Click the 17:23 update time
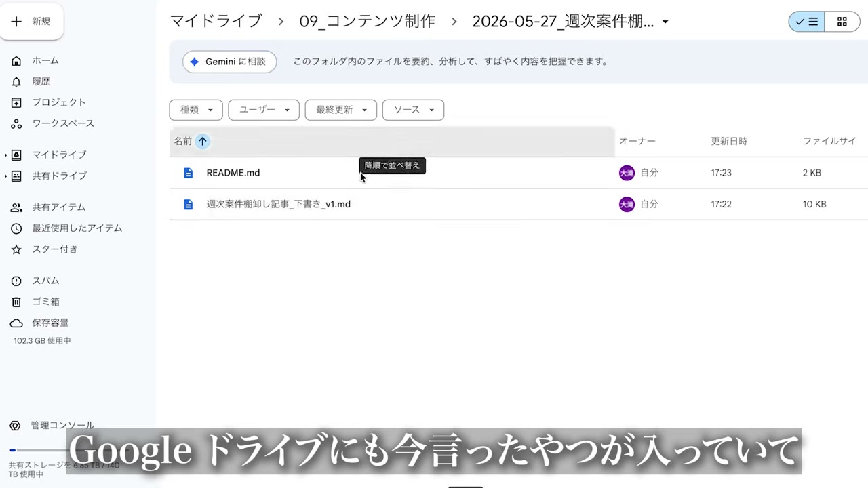 721,173
